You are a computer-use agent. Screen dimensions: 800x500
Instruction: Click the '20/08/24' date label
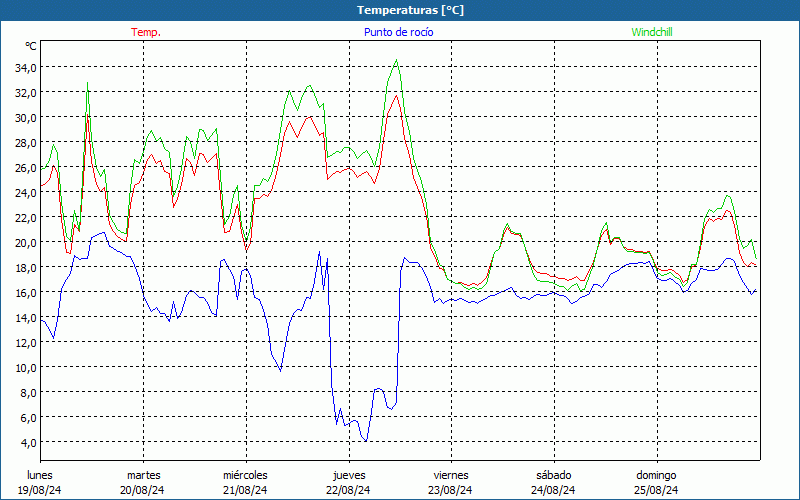click(142, 490)
